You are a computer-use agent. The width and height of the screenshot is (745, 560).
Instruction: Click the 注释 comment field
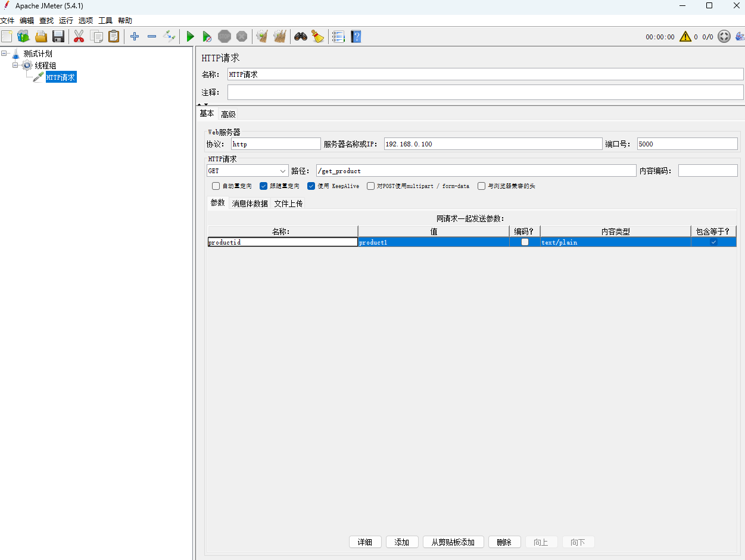[x=485, y=92]
